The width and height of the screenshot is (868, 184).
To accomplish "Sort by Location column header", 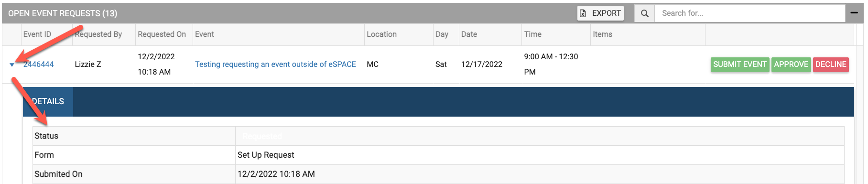I will pos(381,34).
